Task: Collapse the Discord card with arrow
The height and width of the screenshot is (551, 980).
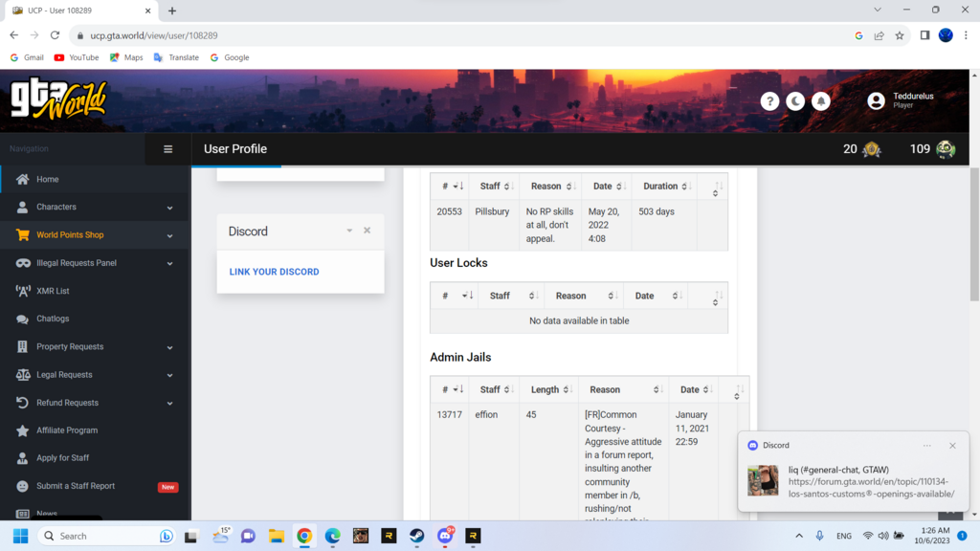Action: pyautogui.click(x=349, y=231)
